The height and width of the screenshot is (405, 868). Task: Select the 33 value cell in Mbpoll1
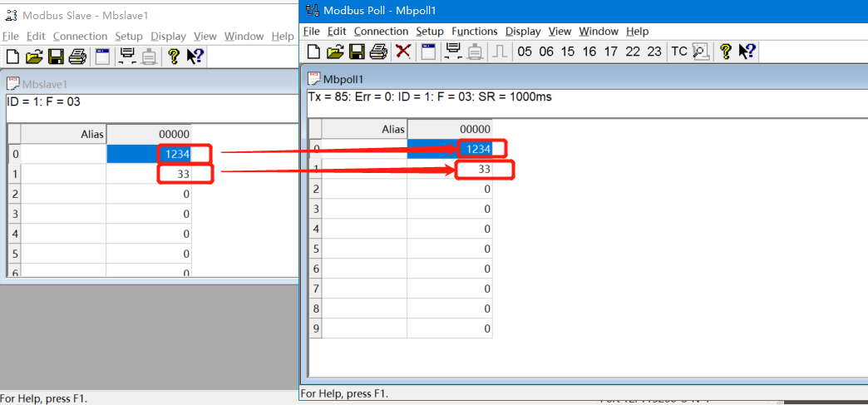tap(450, 169)
